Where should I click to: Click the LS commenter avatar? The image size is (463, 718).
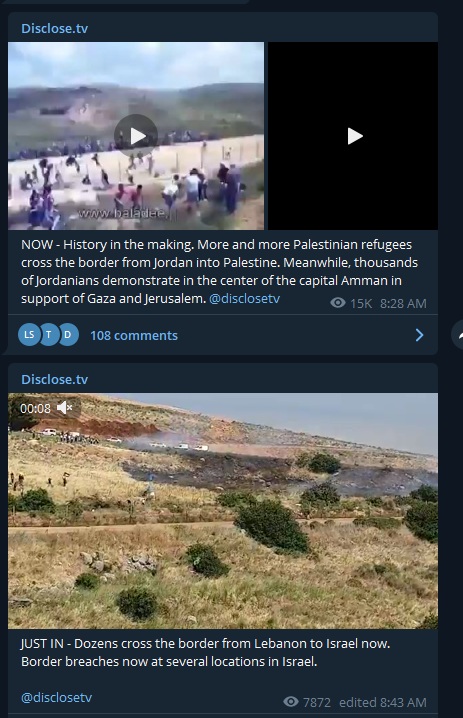click(29, 335)
